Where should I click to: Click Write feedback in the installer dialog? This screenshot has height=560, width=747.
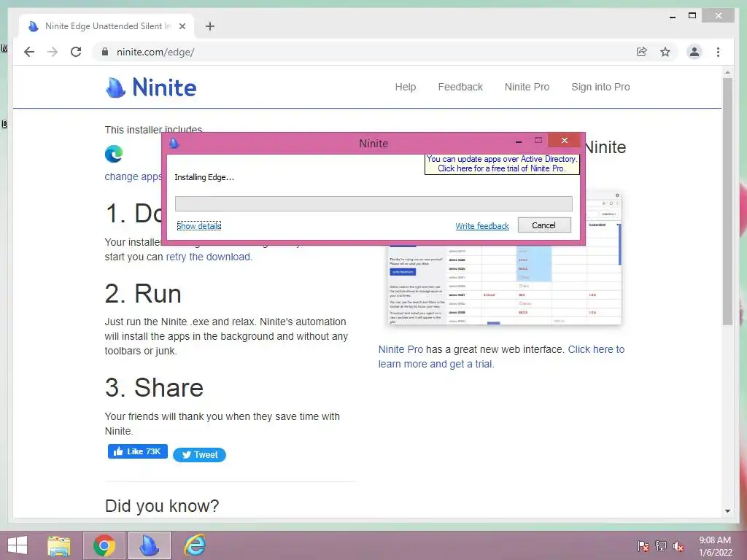482,226
